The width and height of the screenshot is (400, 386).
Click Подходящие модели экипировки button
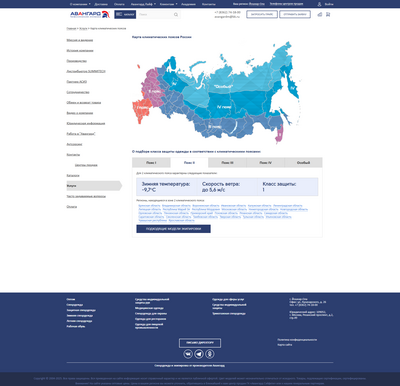tap(173, 229)
